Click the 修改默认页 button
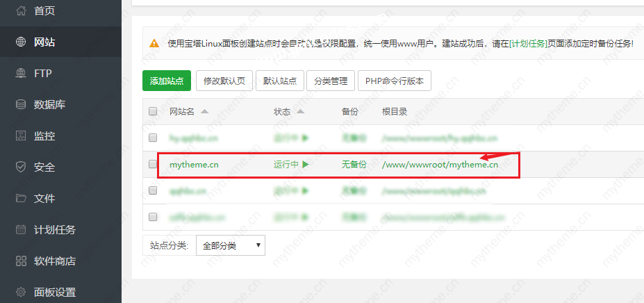The width and height of the screenshot is (644, 303). [224, 81]
